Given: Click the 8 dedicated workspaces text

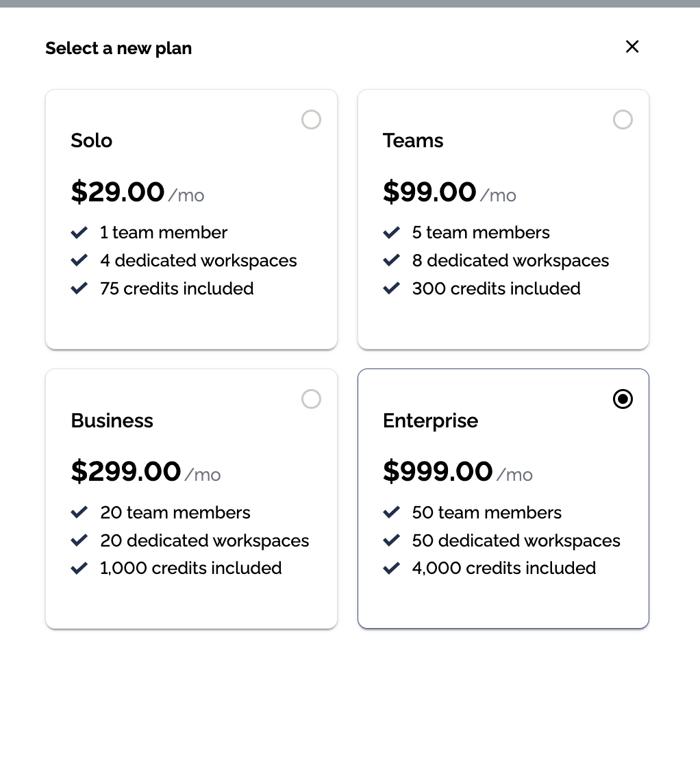Looking at the screenshot, I should coord(510,261).
